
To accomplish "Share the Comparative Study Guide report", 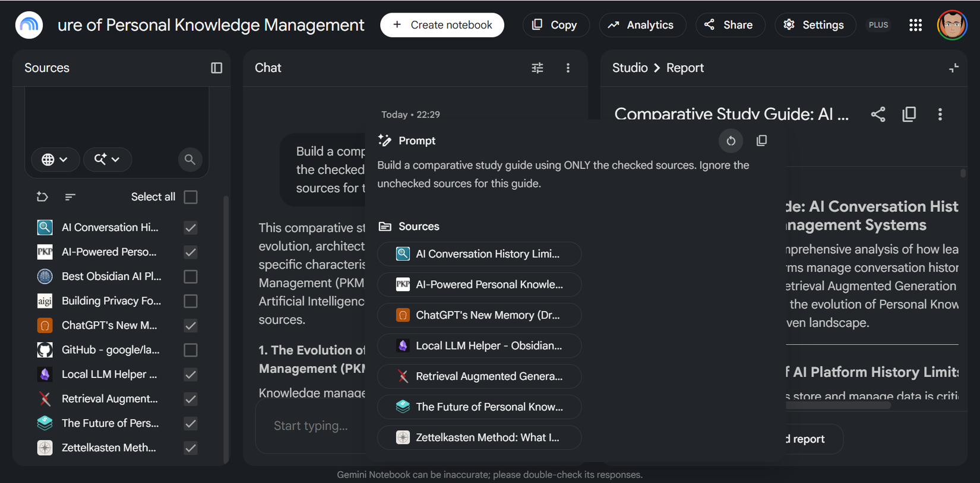I will [x=878, y=114].
